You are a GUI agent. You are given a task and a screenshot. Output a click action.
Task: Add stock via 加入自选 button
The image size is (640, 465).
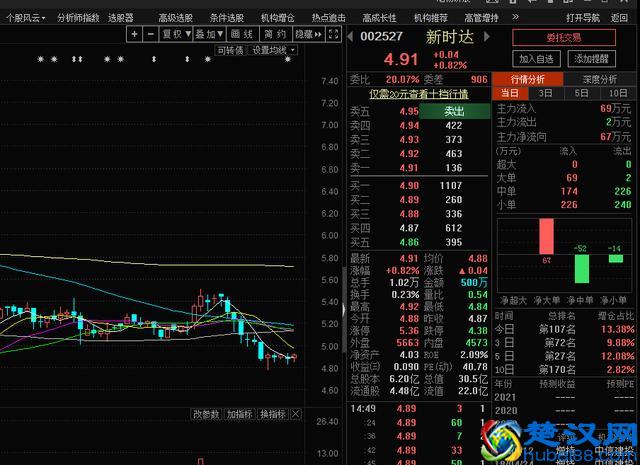click(536, 59)
